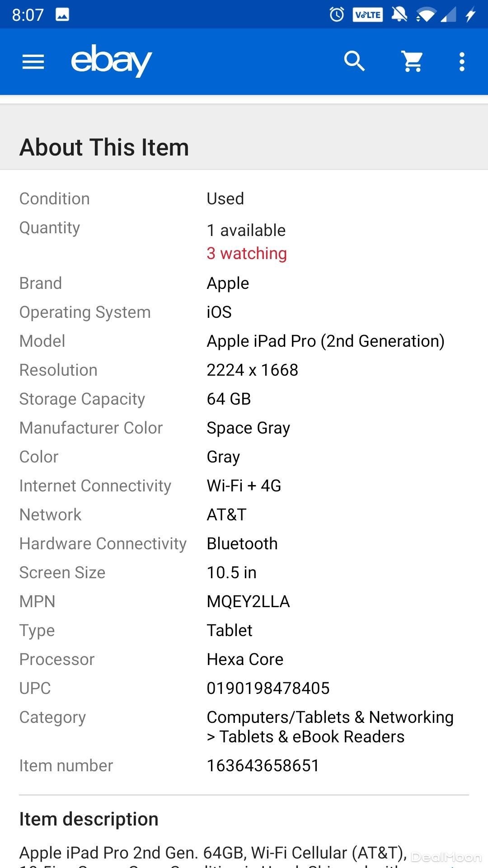Tap the eBay logo
This screenshot has height=868, width=488.
tap(111, 61)
